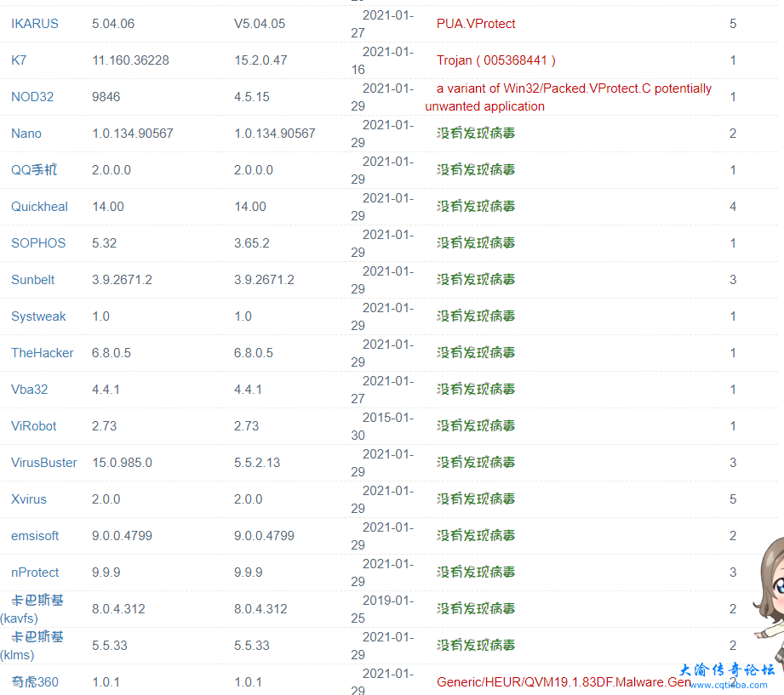Select the Quickheal scan time value 4
The image size is (784, 695).
click(x=733, y=207)
